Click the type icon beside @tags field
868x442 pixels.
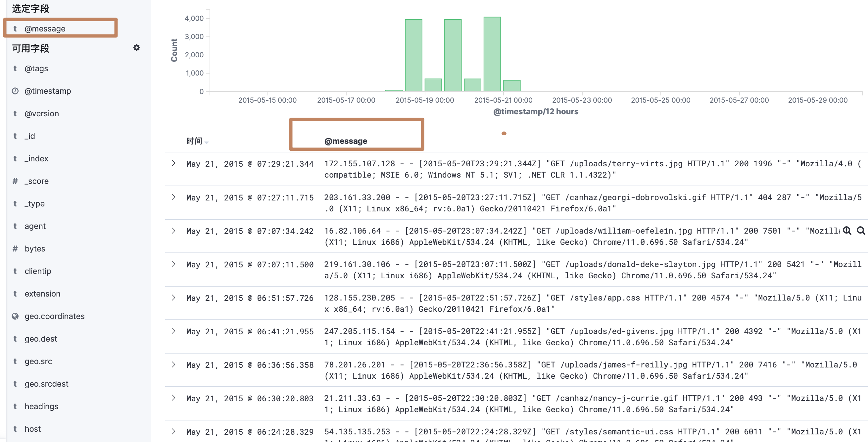coord(15,69)
